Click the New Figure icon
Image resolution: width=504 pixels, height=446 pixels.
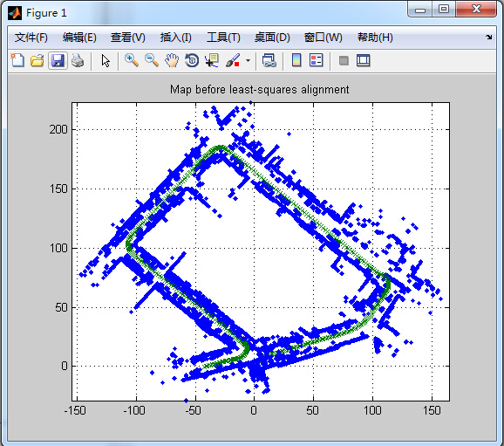point(17,60)
